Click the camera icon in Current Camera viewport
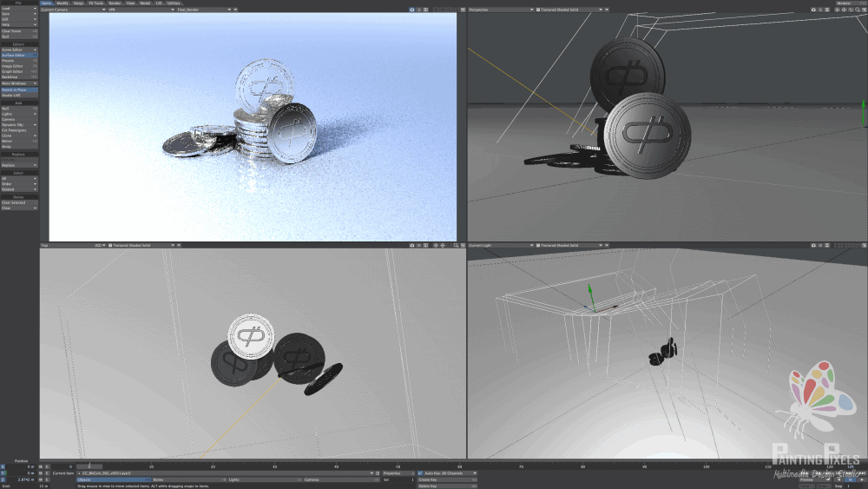 [412, 10]
